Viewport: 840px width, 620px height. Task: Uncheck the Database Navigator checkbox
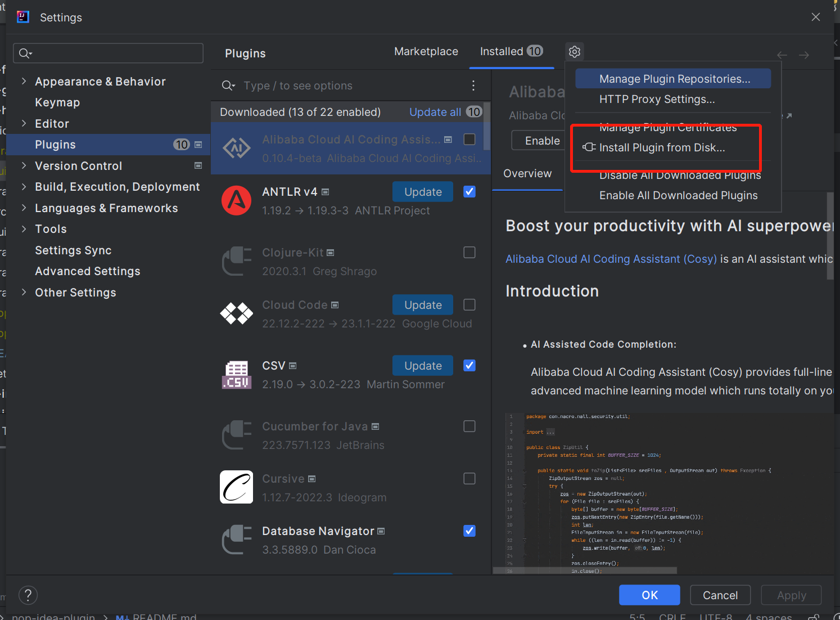point(469,531)
